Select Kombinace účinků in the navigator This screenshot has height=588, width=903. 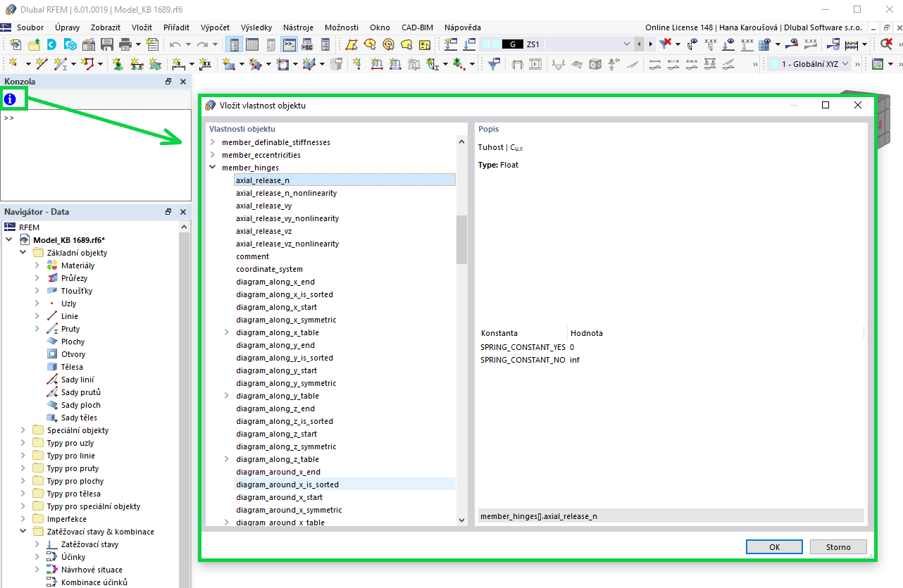(94, 582)
